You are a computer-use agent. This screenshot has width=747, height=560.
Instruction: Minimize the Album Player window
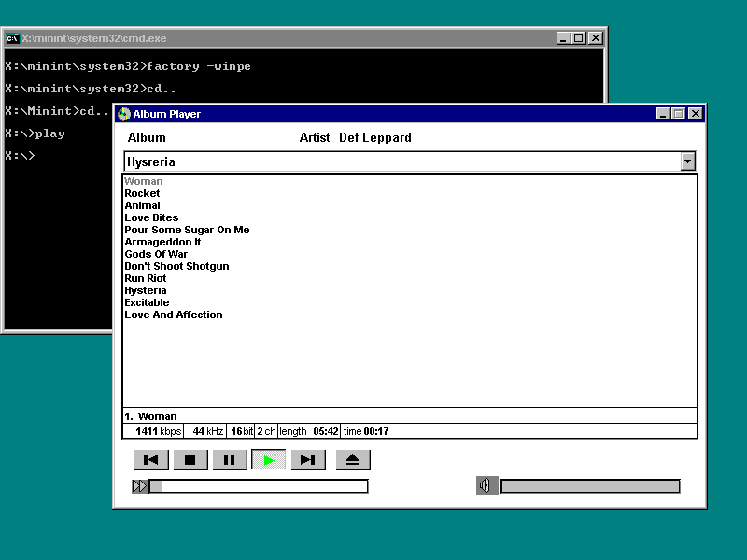[x=663, y=114]
